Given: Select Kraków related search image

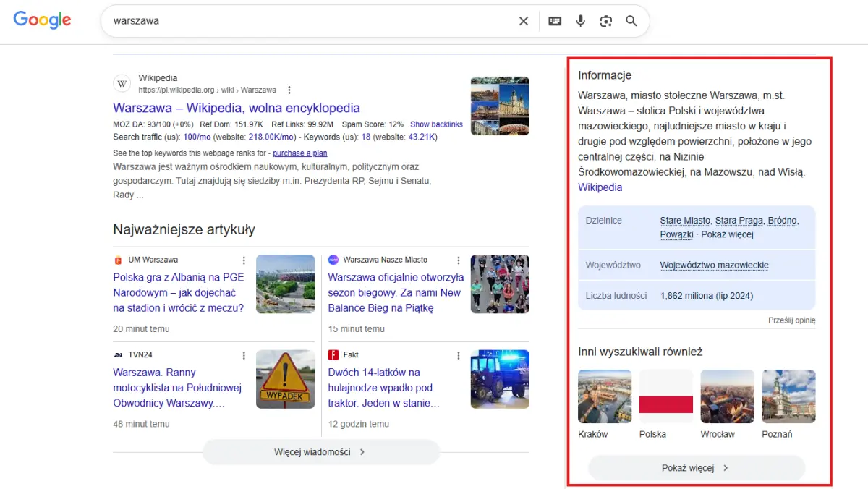Looking at the screenshot, I should pos(605,396).
